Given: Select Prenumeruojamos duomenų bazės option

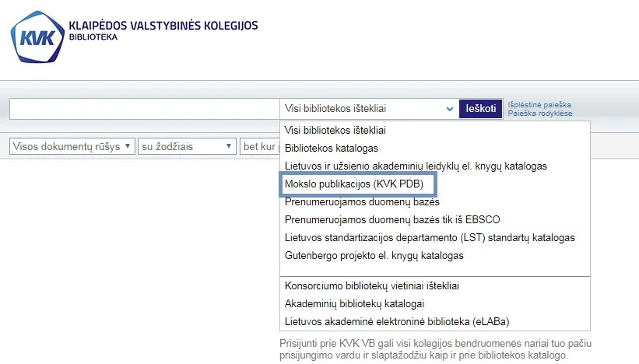Looking at the screenshot, I should coord(435,202).
